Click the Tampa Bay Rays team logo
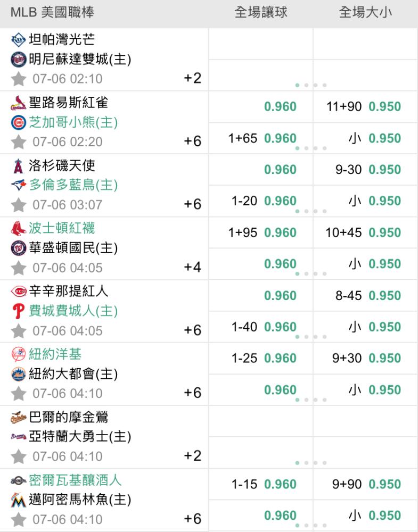Image resolution: width=418 pixels, height=532 pixels. (19, 39)
